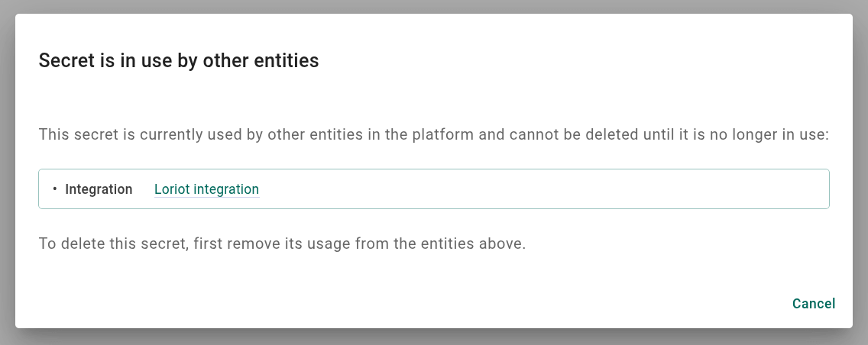Click the dimmed backdrop below the dialog
Viewport: 868px width, 345px height.
(x=434, y=337)
